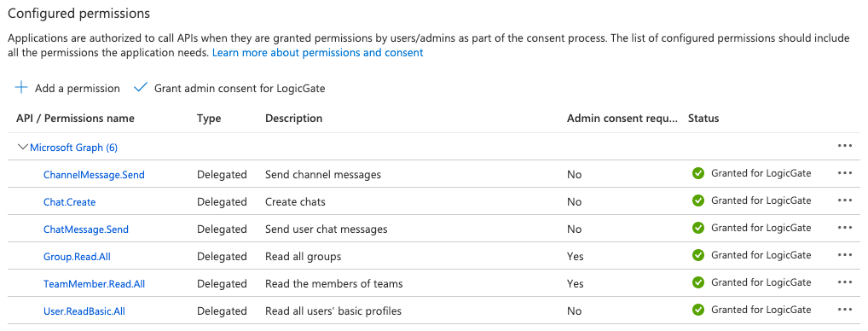Click Granted for LogicGate text in ChannelMessage.Send row
Image resolution: width=868 pixels, height=331 pixels.
tap(761, 173)
